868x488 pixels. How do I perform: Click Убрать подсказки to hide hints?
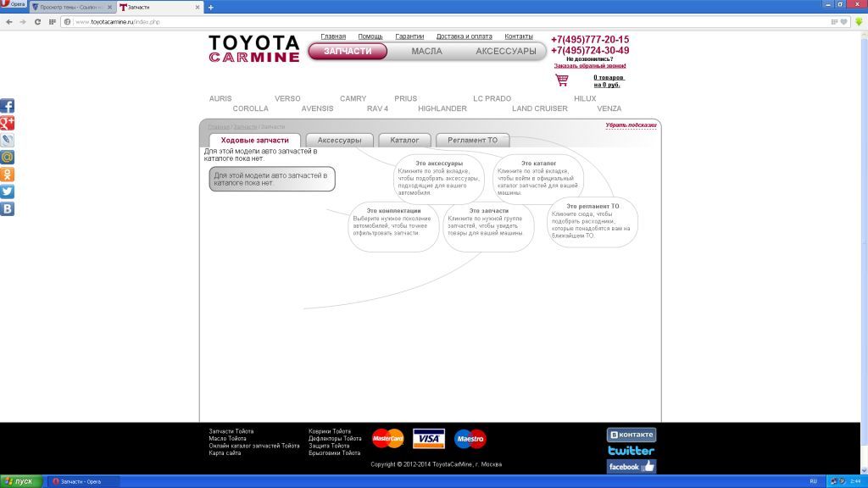click(631, 125)
